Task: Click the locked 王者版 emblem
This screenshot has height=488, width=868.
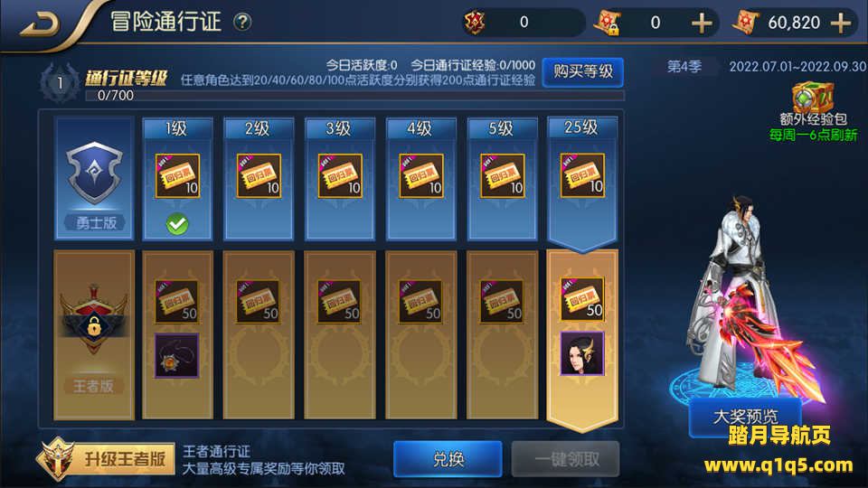Action: point(93,319)
